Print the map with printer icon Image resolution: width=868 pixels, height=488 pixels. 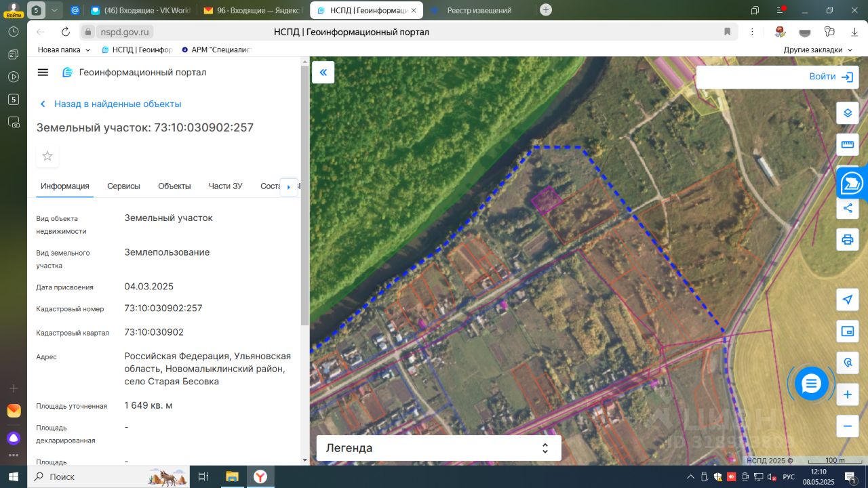(848, 239)
